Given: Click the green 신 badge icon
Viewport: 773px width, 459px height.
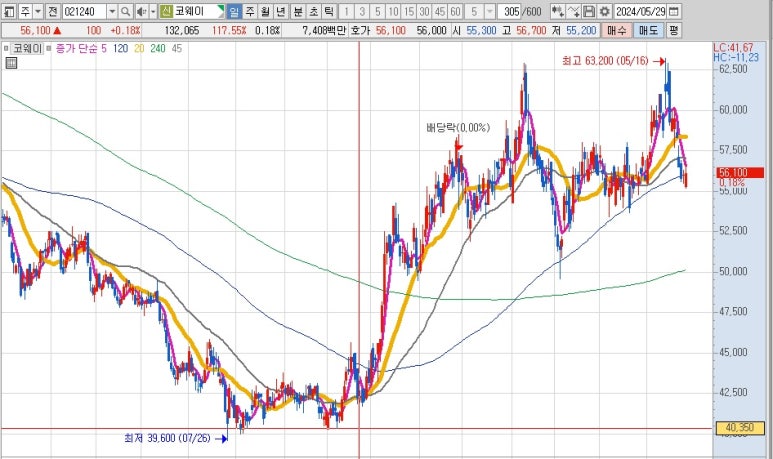Looking at the screenshot, I should tap(166, 11).
